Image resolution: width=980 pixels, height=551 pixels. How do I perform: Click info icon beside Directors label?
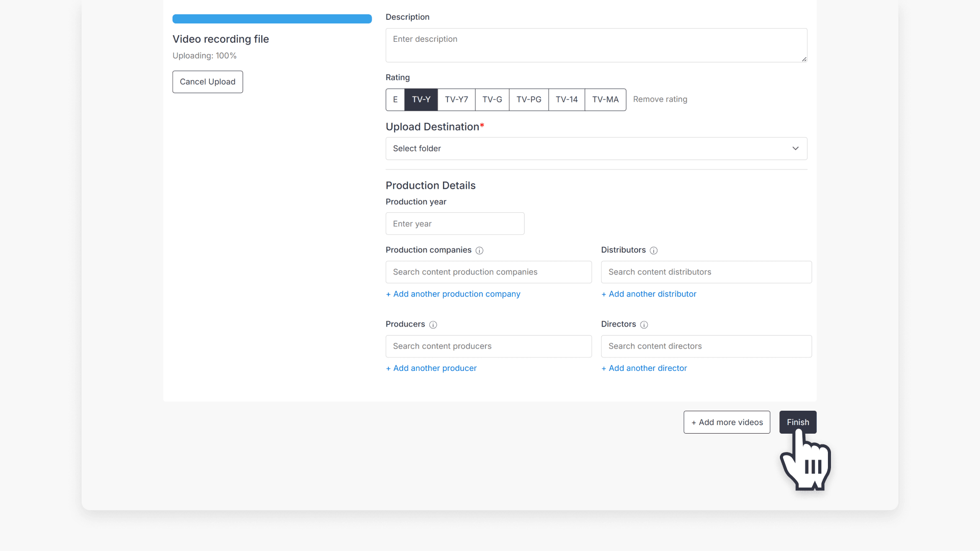coord(644,325)
